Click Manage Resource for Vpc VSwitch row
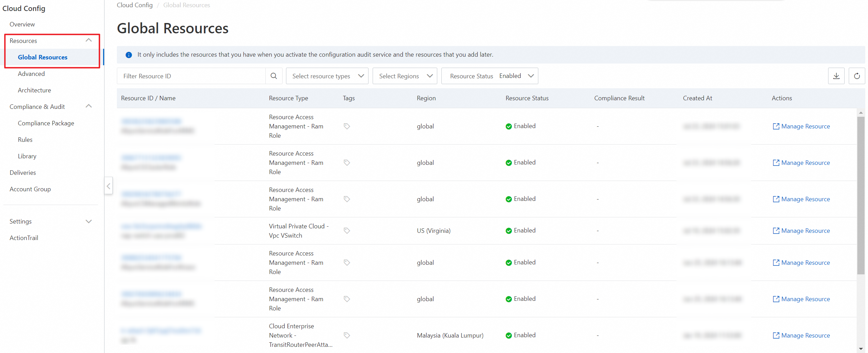This screenshot has height=353, width=868. pos(801,231)
